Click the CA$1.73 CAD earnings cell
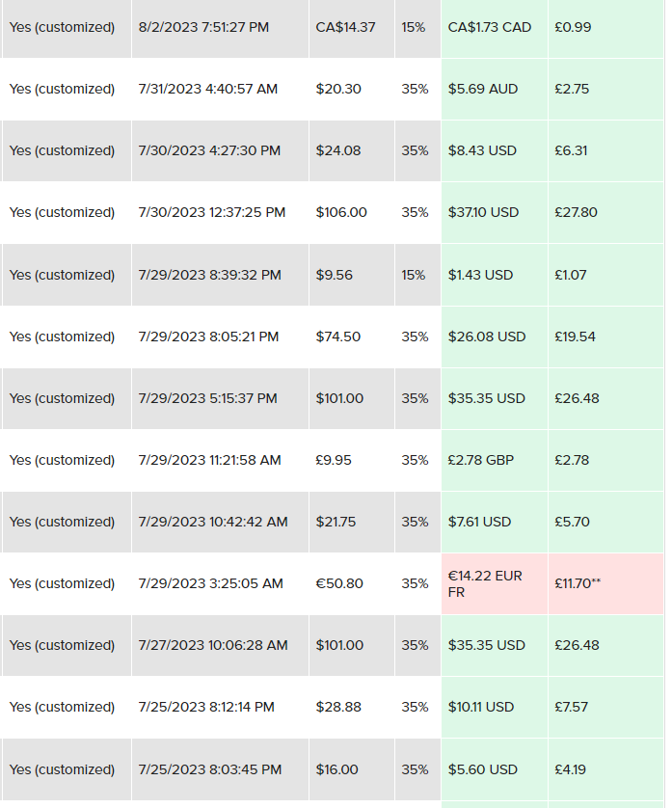 pos(490,27)
